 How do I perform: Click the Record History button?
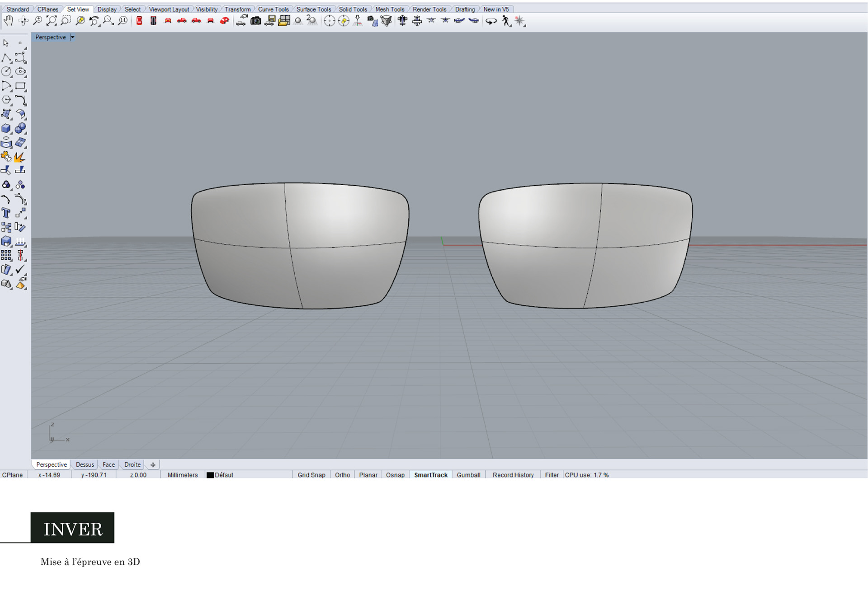[x=513, y=475]
